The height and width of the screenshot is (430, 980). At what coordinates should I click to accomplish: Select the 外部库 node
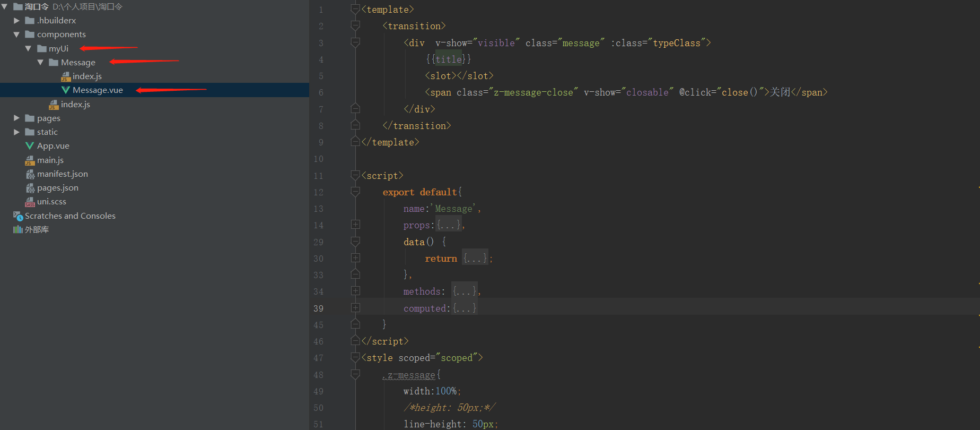[x=37, y=229]
